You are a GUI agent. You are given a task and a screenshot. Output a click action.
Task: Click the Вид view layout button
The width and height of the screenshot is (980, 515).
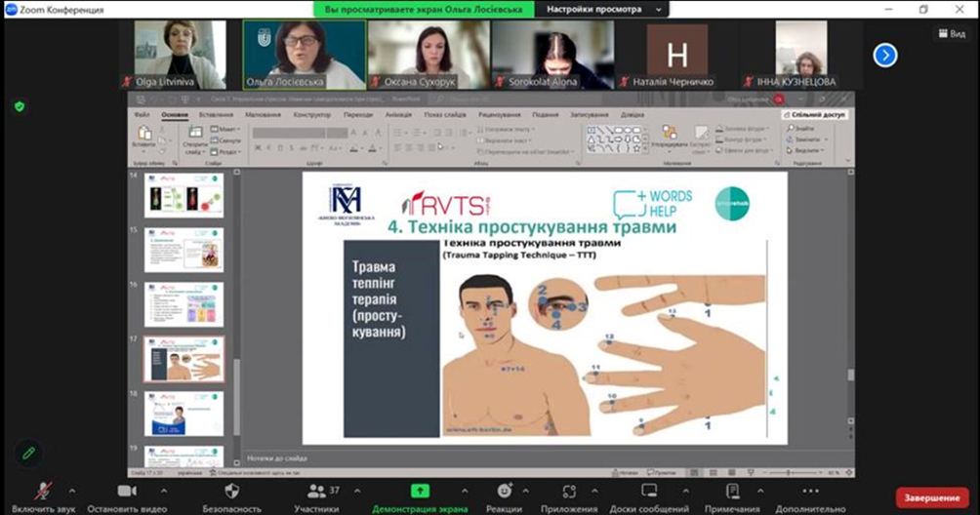pos(950,33)
